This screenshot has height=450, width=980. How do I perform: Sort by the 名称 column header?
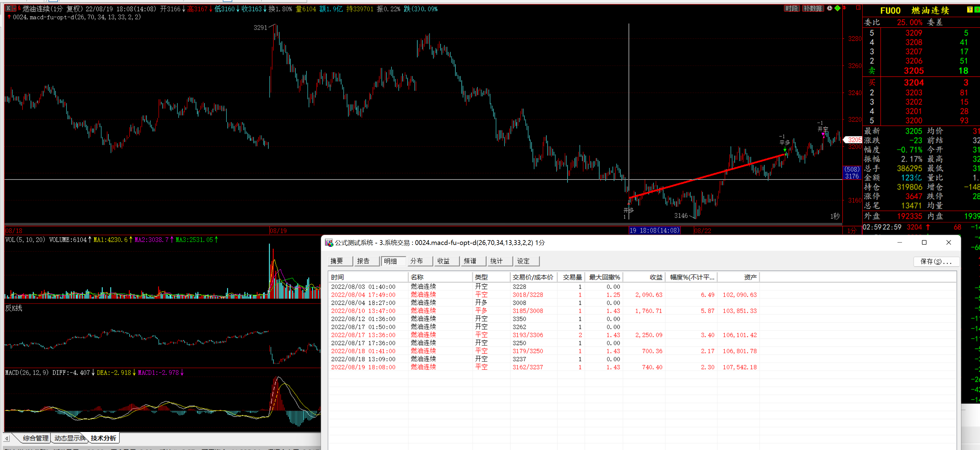click(440, 277)
